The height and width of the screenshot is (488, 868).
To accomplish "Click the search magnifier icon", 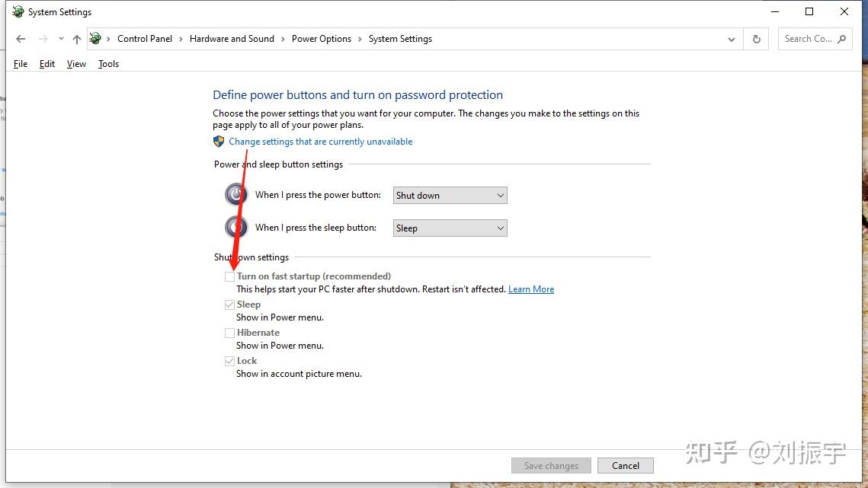I will (841, 39).
